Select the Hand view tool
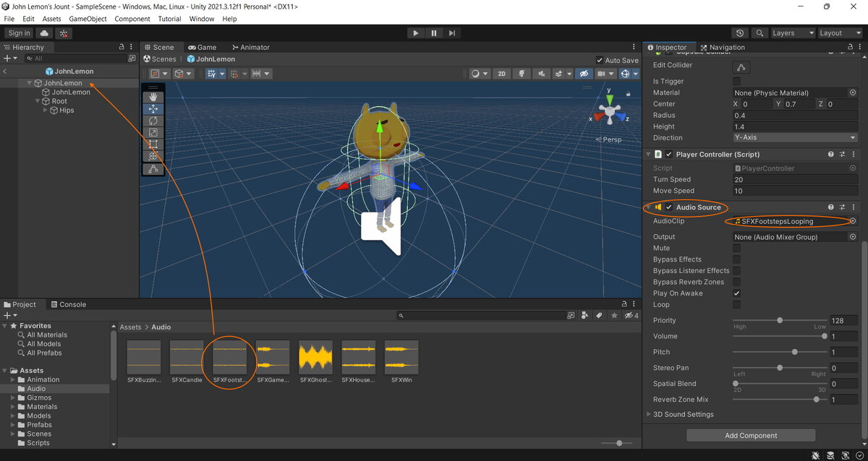Screen dimensions: 868x461 [153, 97]
